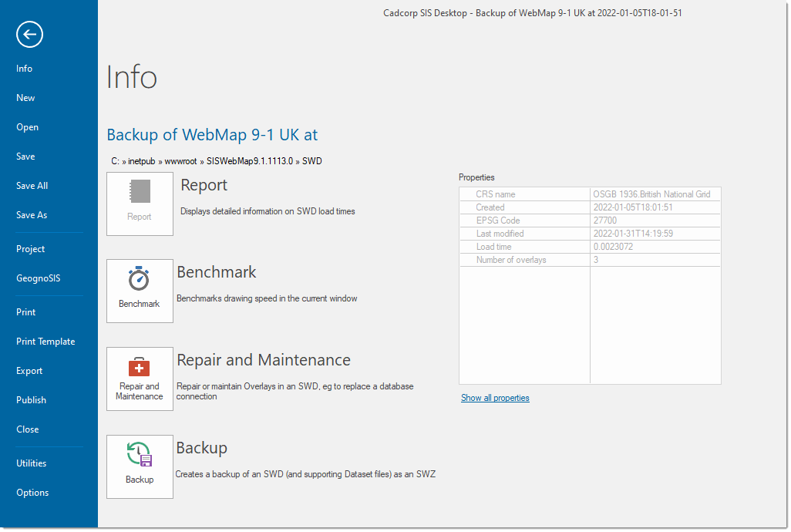Click the Last modified property label
Viewport: 791px width, 532px height.
pyautogui.click(x=500, y=234)
